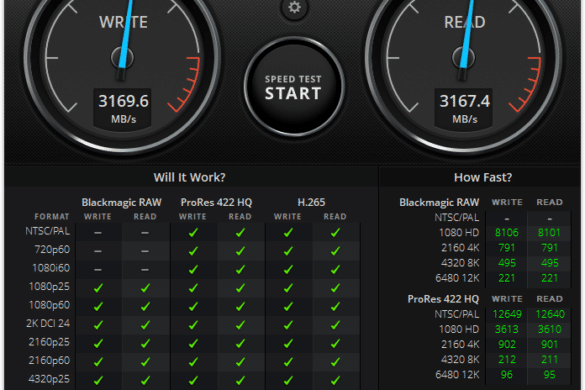The height and width of the screenshot is (390, 585).
Task: Click ProRes 422 HQ 2160 4K write value 902
Action: pyautogui.click(x=507, y=344)
